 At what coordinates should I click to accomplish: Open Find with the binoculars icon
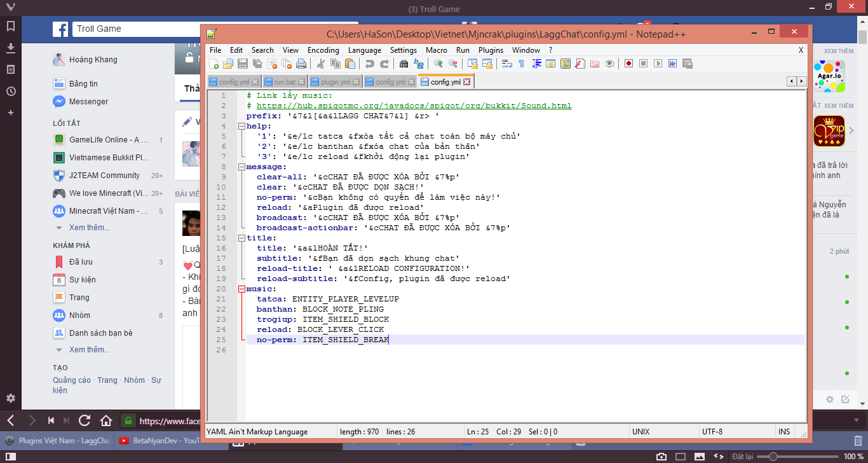(403, 64)
